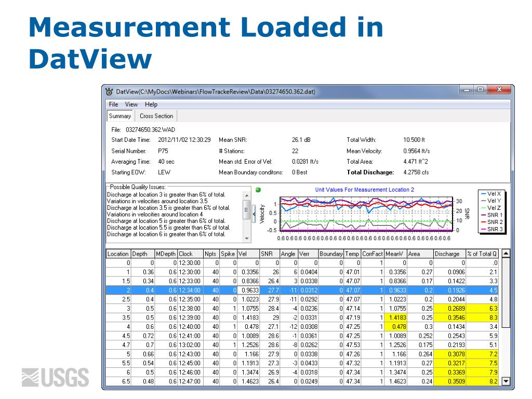Screen dimensions: 532x399
Task: Click the Vel Z legend entry
Action: tap(491, 208)
